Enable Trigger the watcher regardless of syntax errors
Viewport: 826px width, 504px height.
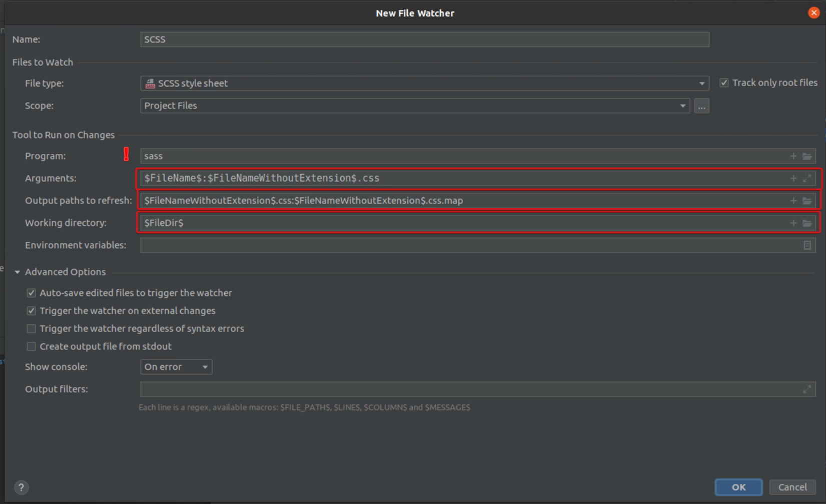[31, 328]
